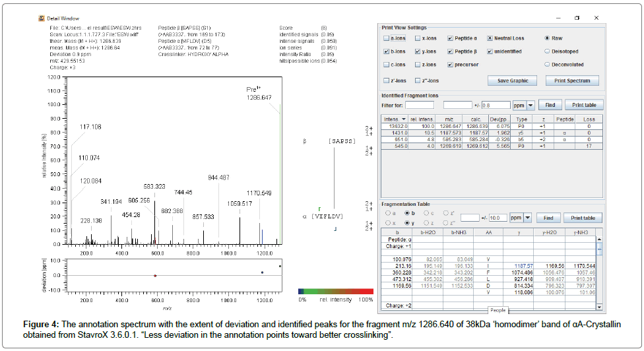
Task: Maximize the Detail Window
Action: (576, 18)
